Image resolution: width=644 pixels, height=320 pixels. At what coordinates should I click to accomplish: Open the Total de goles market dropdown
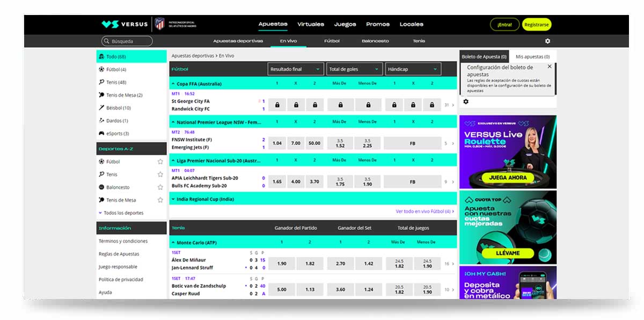click(x=354, y=69)
